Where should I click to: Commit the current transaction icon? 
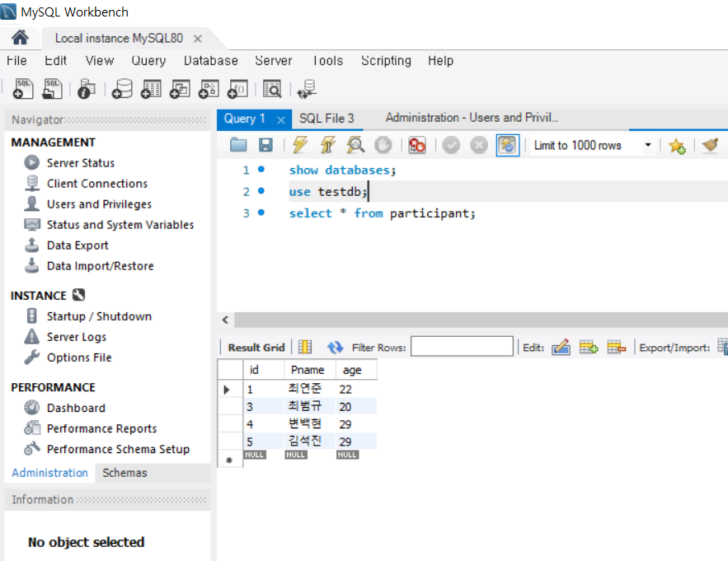pos(451,145)
